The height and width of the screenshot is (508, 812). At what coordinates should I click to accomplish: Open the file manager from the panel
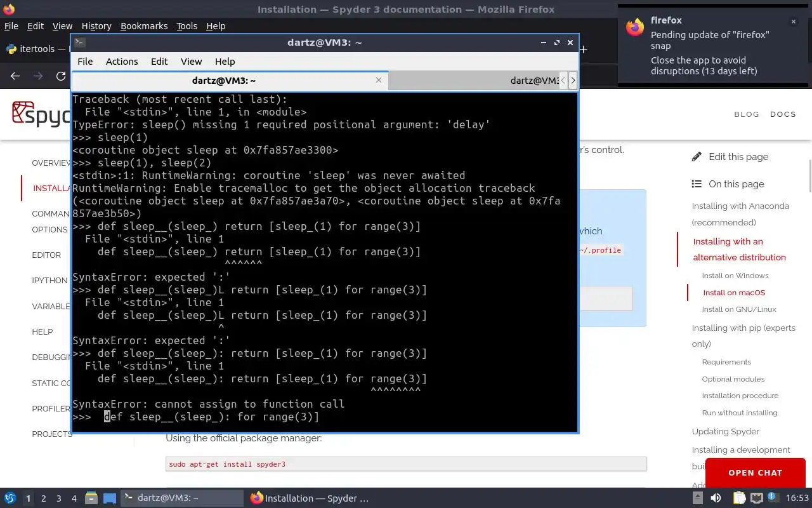point(91,498)
